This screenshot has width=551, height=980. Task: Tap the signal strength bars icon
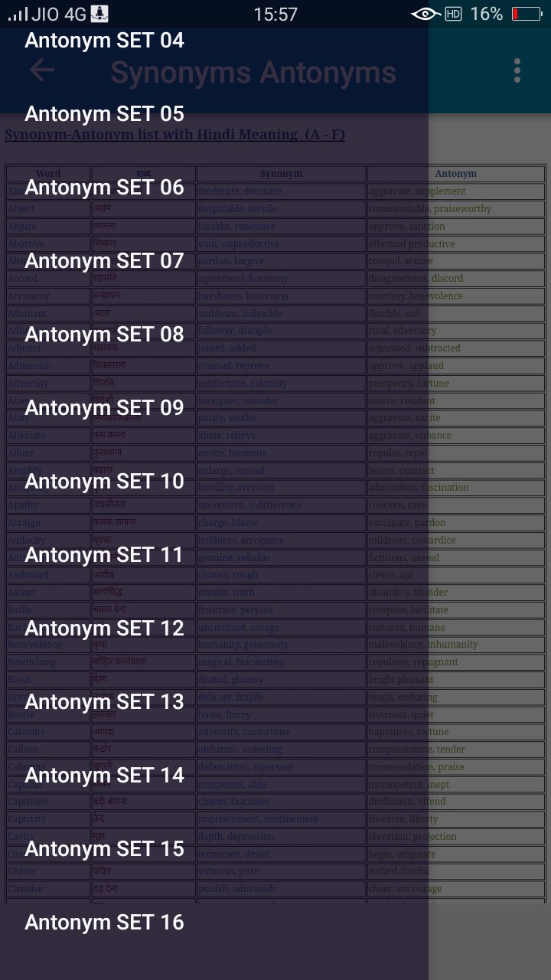coord(18,14)
